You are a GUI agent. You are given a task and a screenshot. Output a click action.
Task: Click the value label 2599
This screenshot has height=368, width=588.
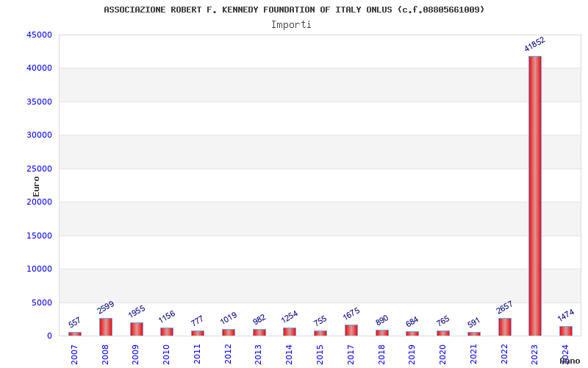105,308
